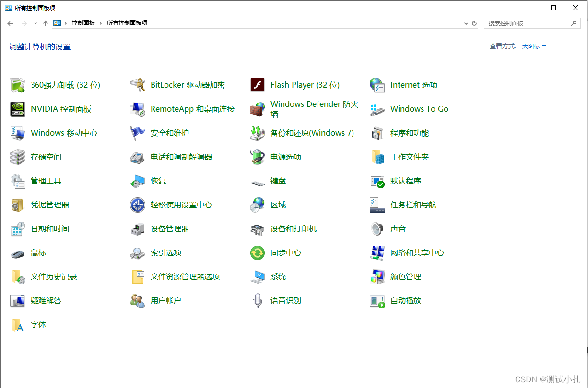Open RemoteApp 和桌面连接 icon

point(138,109)
